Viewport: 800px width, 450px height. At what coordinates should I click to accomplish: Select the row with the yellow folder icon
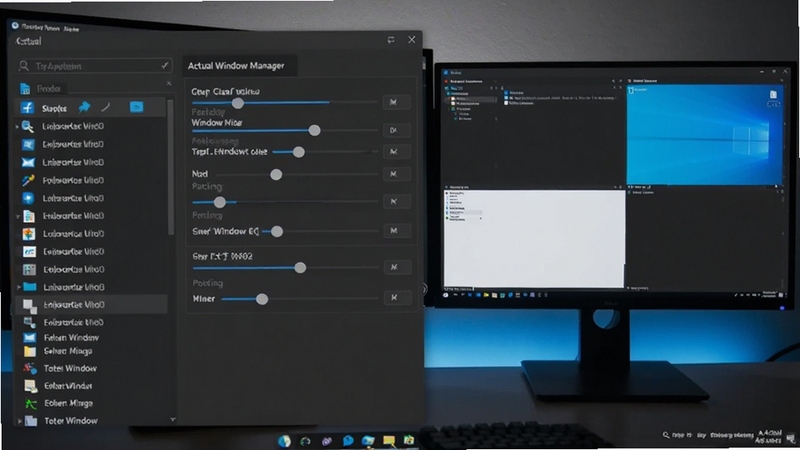(91, 352)
